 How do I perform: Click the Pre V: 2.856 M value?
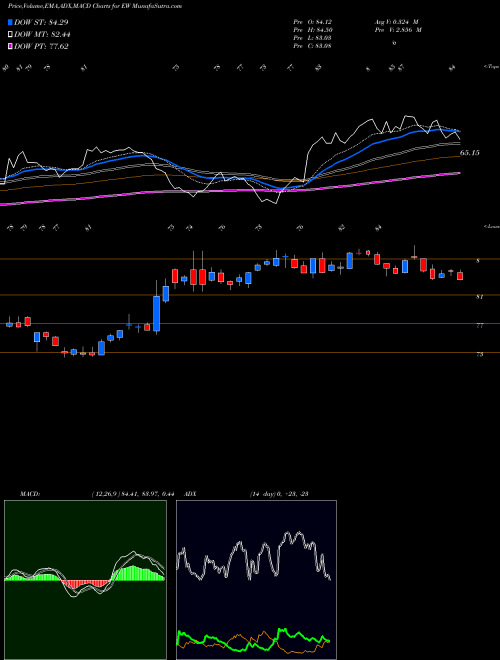399,30
